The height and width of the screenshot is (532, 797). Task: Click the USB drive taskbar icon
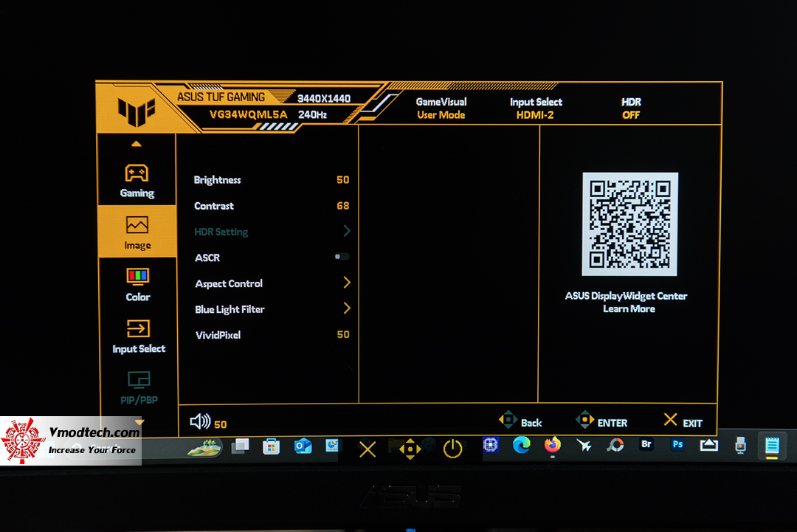click(x=741, y=445)
